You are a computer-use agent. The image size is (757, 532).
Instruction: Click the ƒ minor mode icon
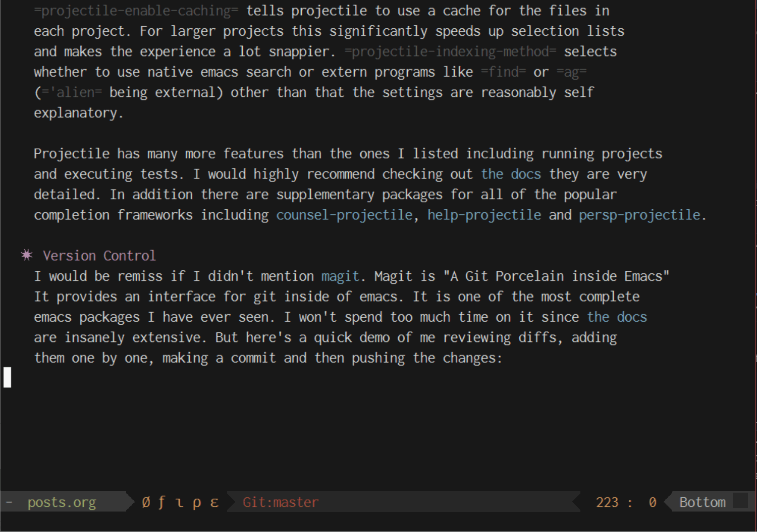[x=161, y=502]
